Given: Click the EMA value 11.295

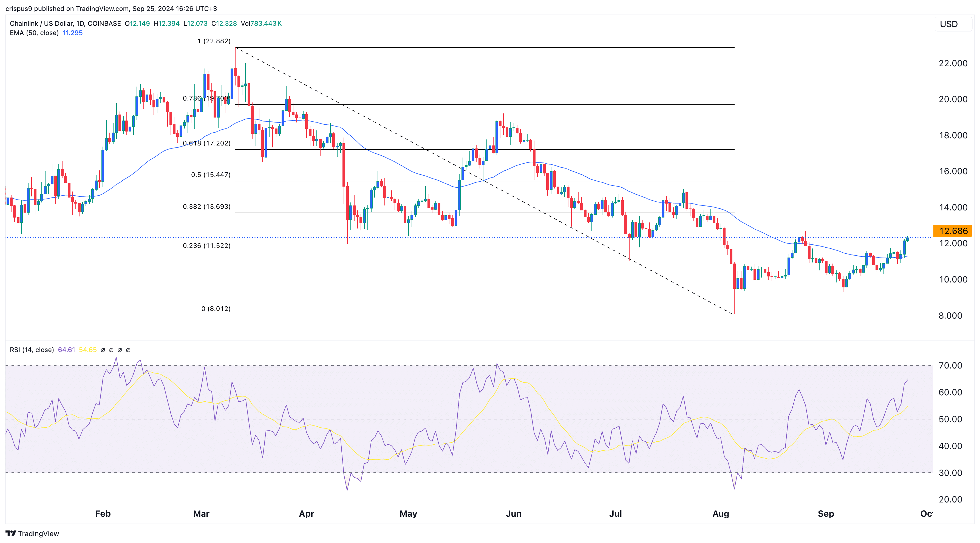Looking at the screenshot, I should click(x=72, y=33).
